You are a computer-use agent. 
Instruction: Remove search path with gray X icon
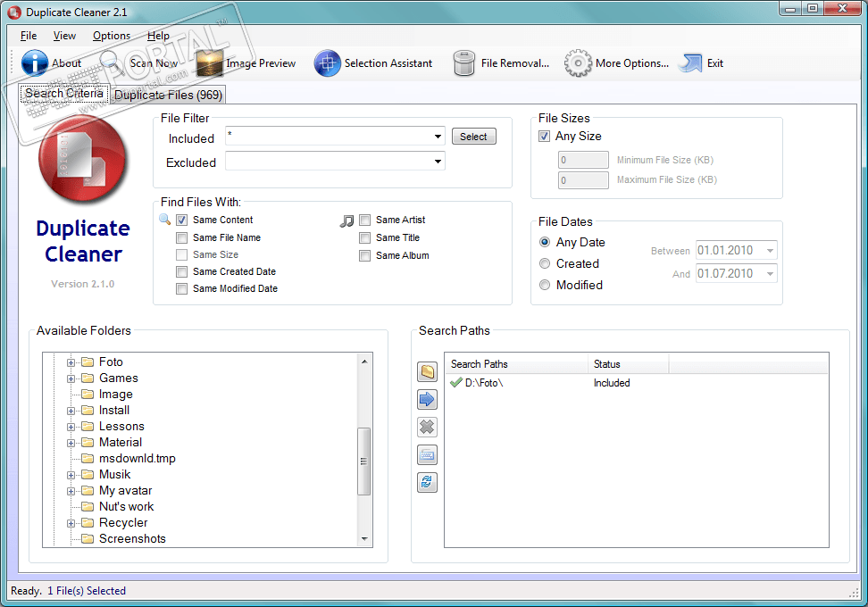[x=427, y=428]
